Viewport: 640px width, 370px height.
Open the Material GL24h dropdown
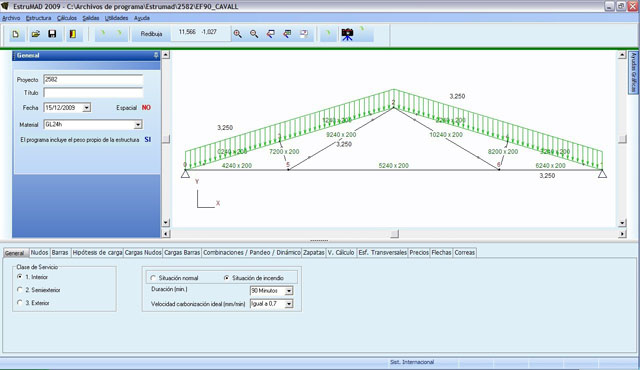(138, 125)
